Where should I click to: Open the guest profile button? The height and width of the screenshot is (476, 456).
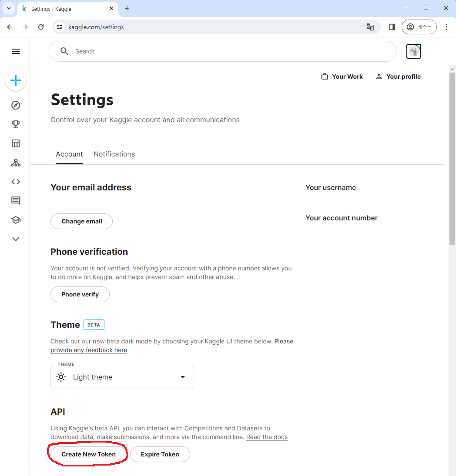pyautogui.click(x=419, y=27)
